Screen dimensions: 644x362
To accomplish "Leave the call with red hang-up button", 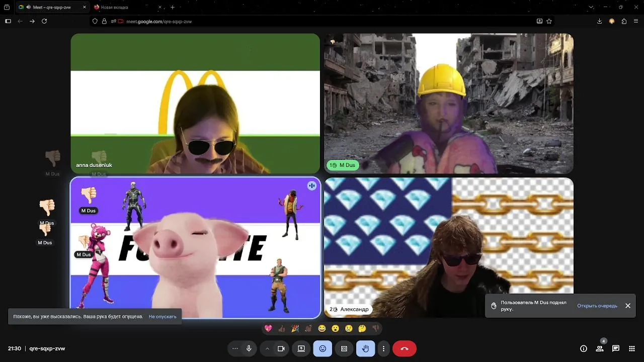I will pyautogui.click(x=405, y=348).
